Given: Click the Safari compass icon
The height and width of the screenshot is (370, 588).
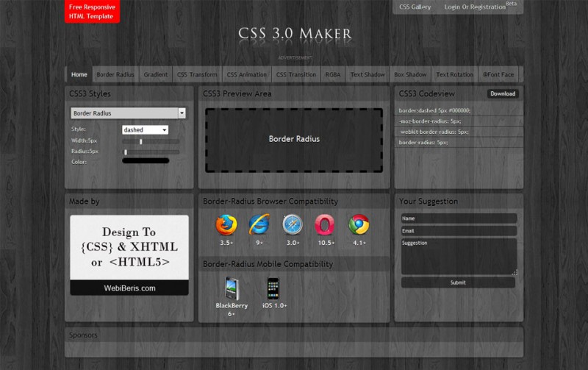Looking at the screenshot, I should (x=293, y=224).
